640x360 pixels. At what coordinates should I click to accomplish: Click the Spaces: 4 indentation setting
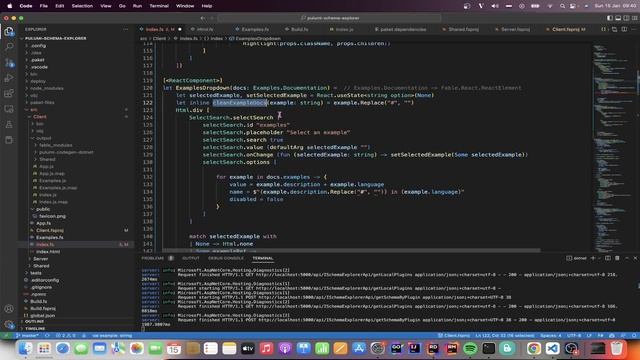tap(551, 336)
